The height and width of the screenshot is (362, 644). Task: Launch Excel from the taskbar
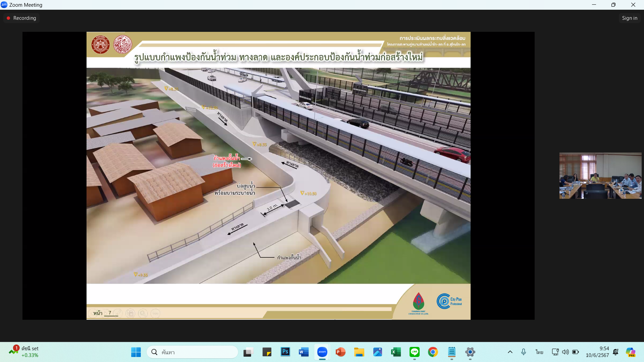[x=396, y=352]
